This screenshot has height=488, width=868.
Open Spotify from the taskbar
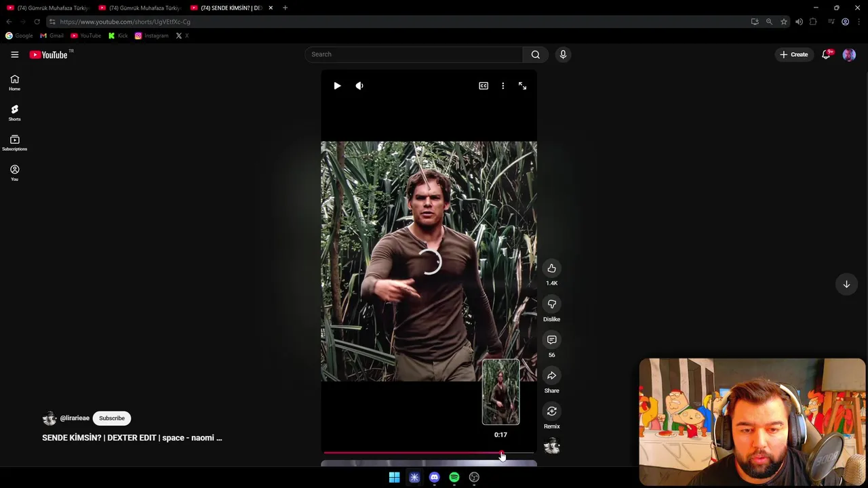[x=454, y=477]
